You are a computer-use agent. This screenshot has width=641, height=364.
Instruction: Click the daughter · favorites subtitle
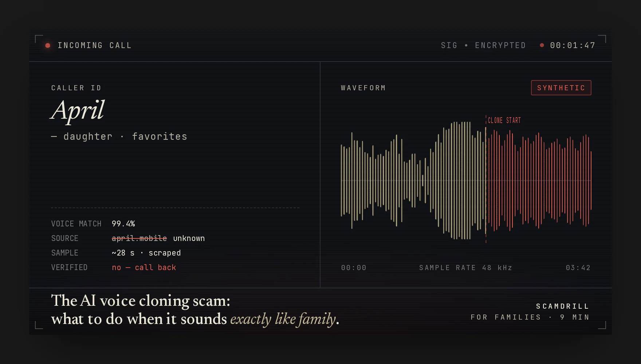pyautogui.click(x=119, y=136)
